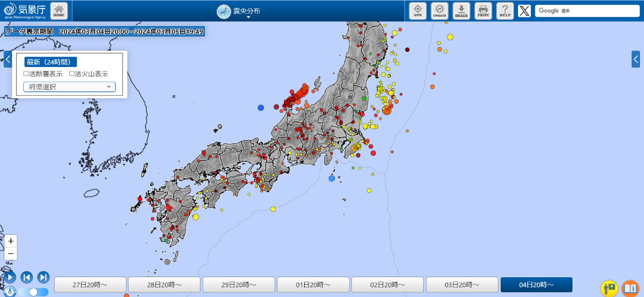The height and width of the screenshot is (297, 644).
Task: Click the playback speed slider handle
Action: 33,292
